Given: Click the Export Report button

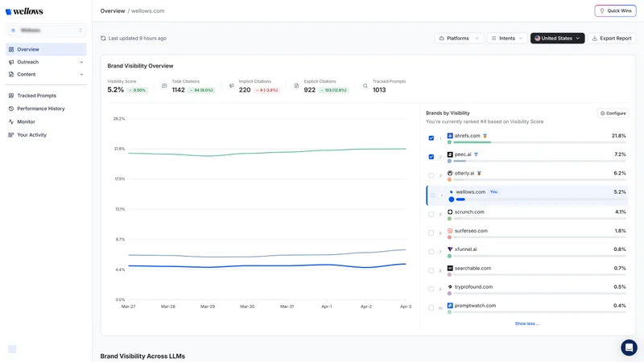Looking at the screenshot, I should (612, 38).
